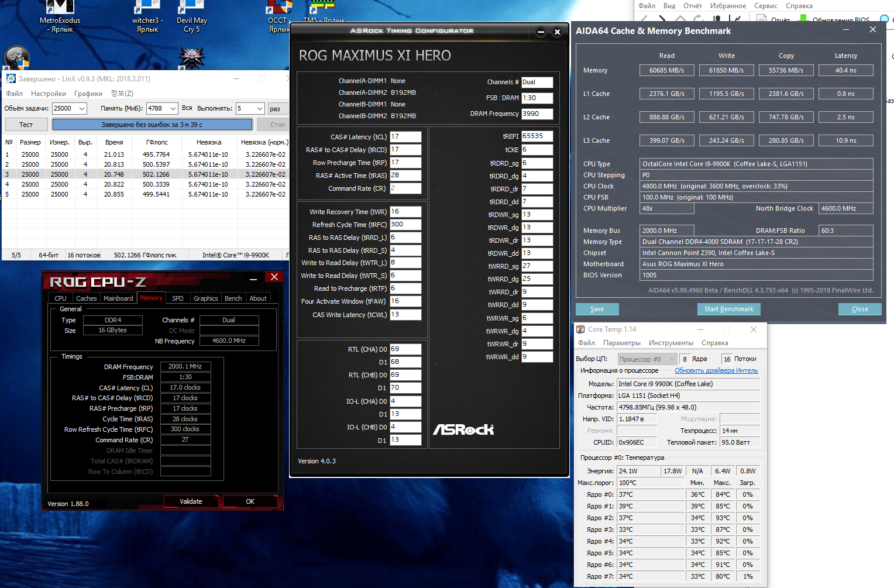Click the OK button in CPU-Z

coord(250,501)
